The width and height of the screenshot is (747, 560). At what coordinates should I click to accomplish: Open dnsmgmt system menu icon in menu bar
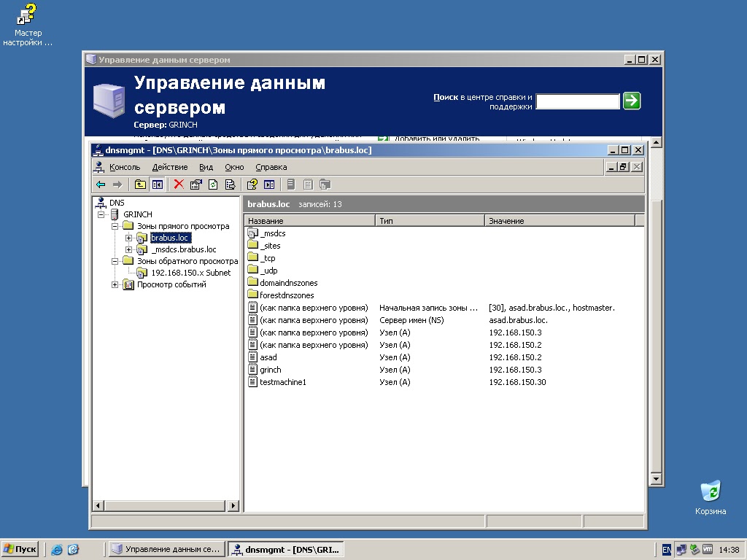click(98, 167)
